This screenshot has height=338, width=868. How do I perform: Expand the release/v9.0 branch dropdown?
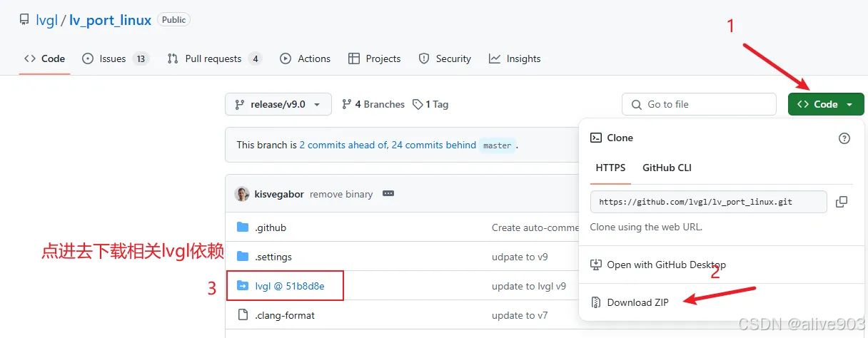coord(278,104)
